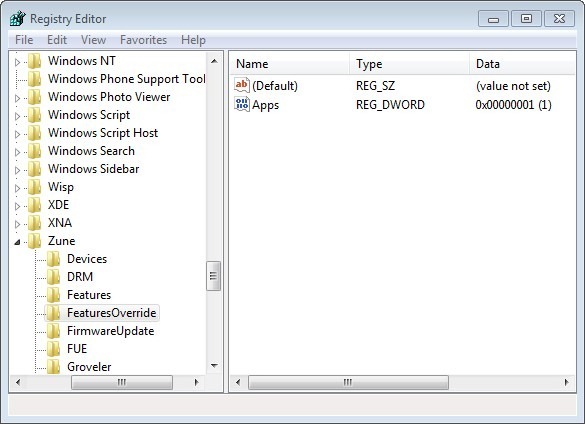Select the FirmwareUpdate key label

(110, 331)
